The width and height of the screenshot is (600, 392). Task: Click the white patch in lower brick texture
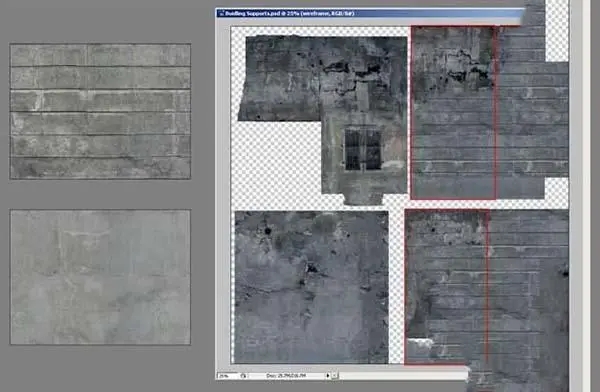pos(420,343)
